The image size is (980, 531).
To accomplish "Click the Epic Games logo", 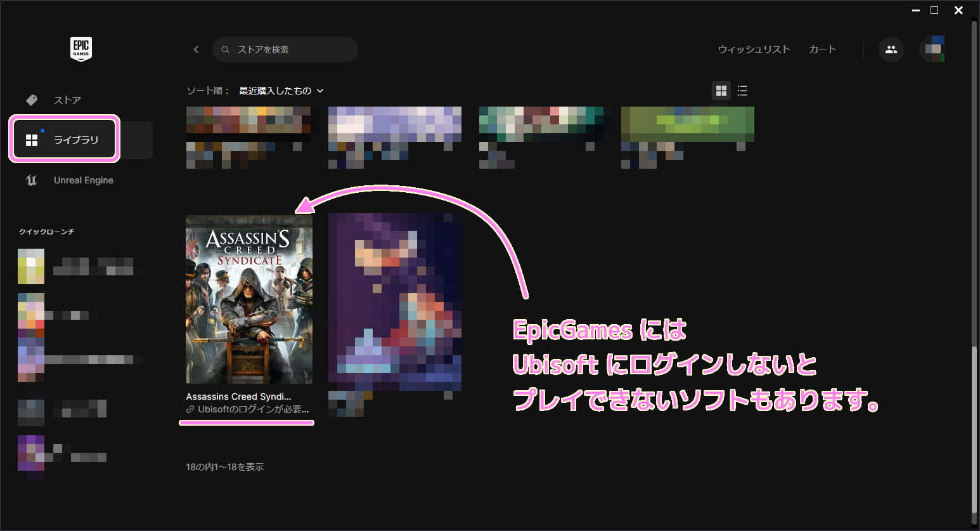I will (81, 49).
